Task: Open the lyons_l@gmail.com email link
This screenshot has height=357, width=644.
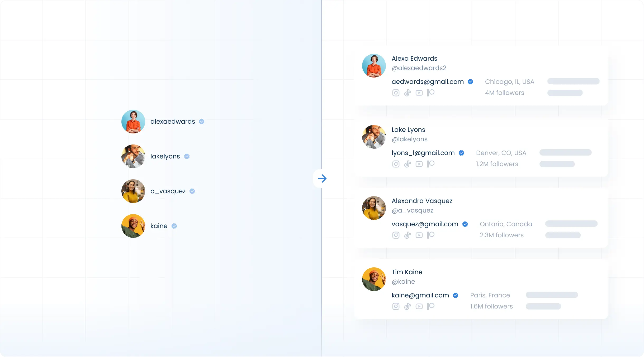Action: [x=423, y=153]
